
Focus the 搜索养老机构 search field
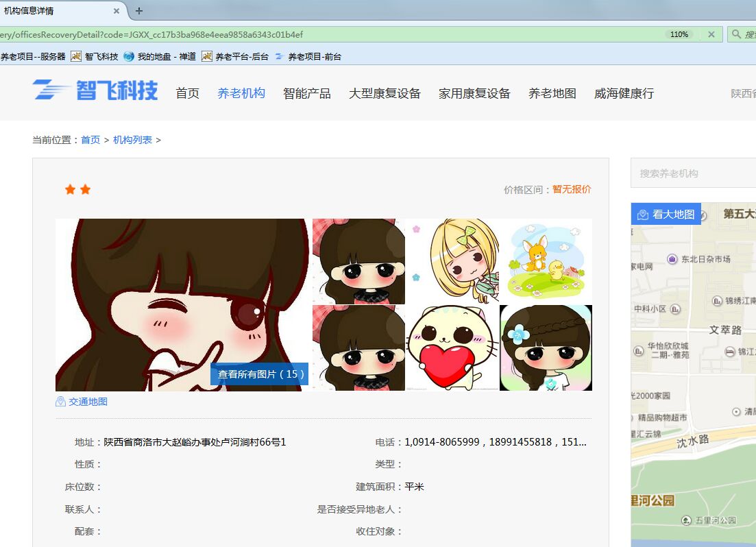click(x=692, y=173)
